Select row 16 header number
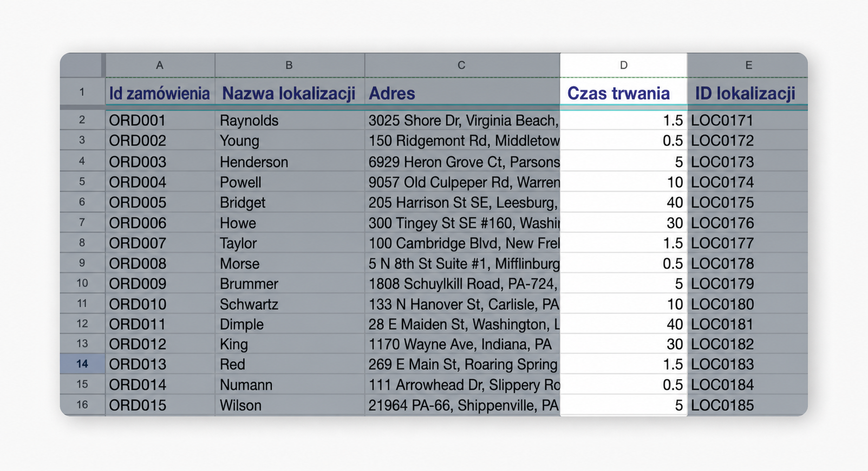The height and width of the screenshot is (471, 868). tap(82, 405)
